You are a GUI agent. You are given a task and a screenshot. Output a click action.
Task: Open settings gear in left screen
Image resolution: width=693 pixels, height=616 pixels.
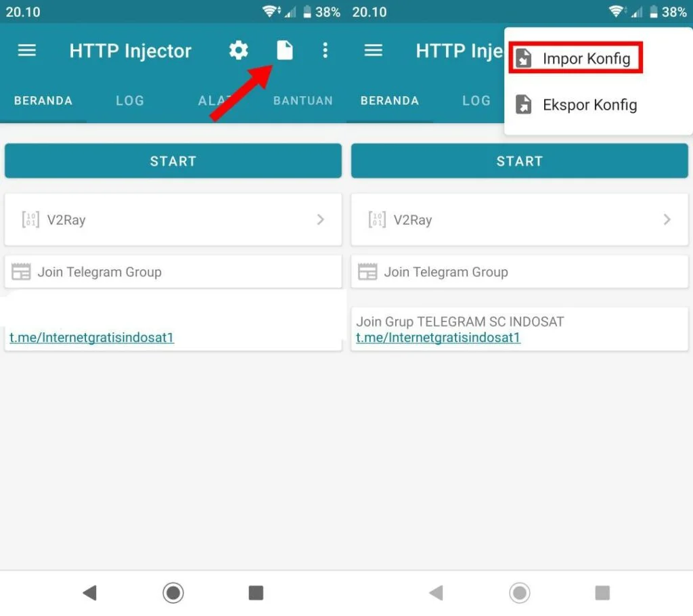(x=239, y=50)
